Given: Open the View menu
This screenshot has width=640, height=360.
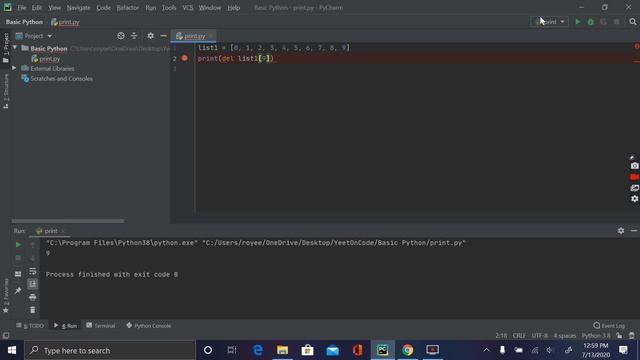Looking at the screenshot, I should coord(54,8).
